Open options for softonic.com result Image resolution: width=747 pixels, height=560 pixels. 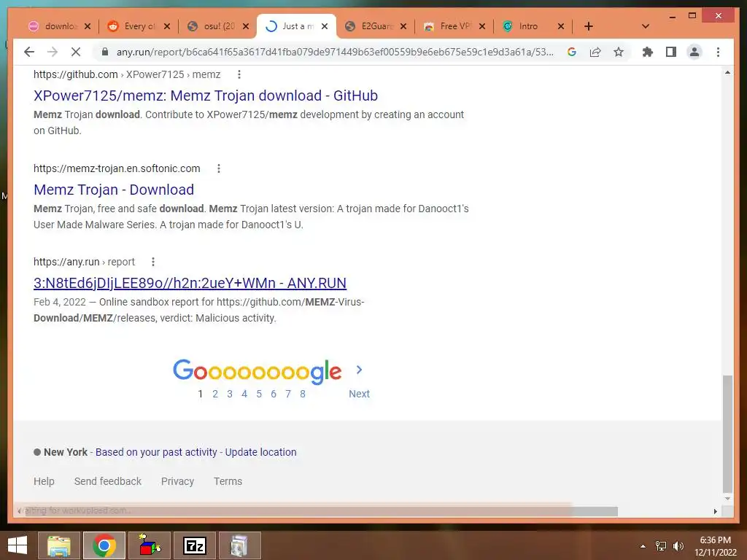219,168
